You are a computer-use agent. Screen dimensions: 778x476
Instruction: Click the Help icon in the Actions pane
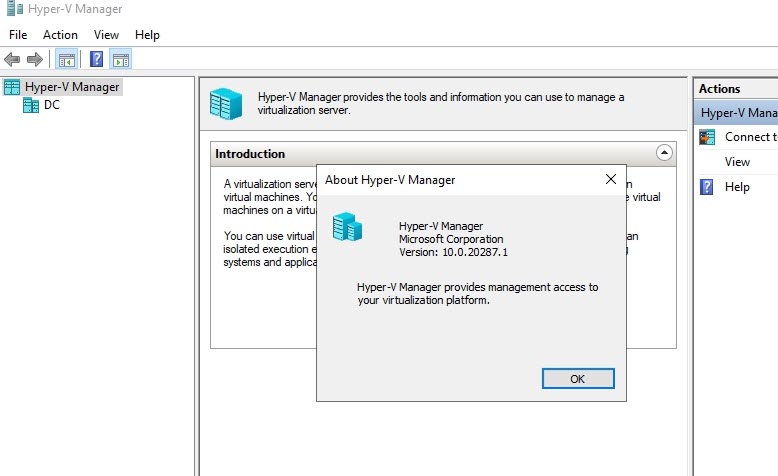(707, 187)
